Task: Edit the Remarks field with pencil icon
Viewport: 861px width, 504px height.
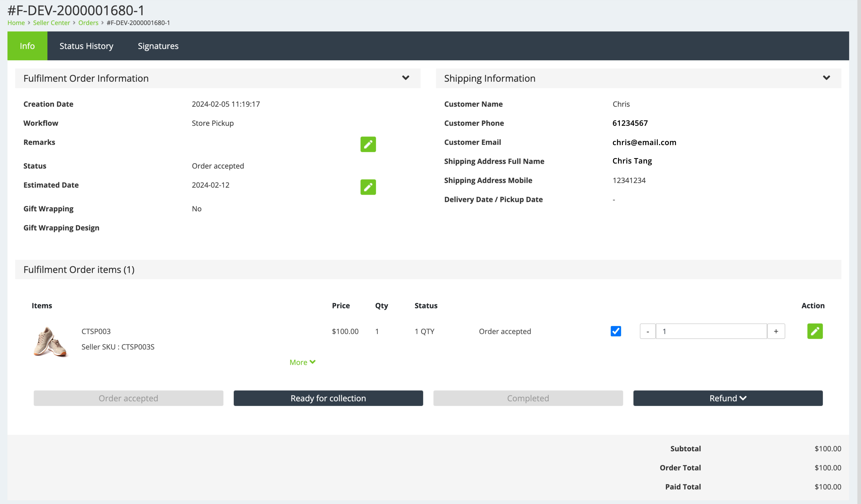Action: tap(368, 144)
